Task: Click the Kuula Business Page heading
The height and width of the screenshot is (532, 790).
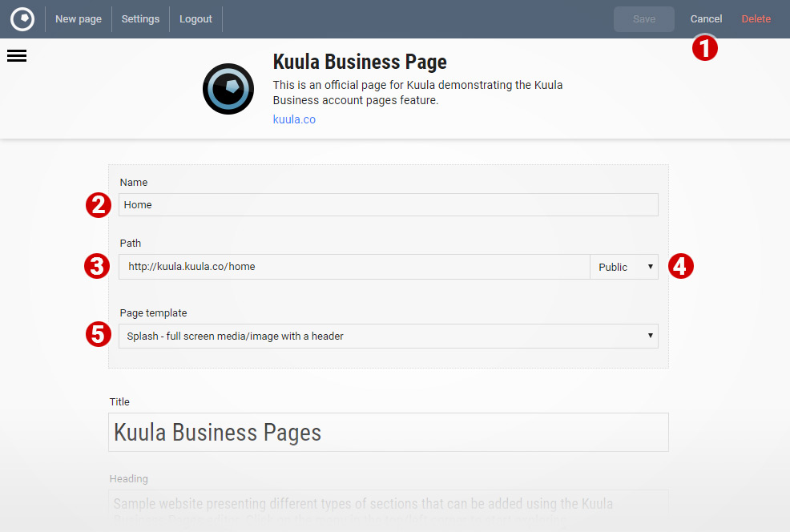Action: click(x=360, y=62)
